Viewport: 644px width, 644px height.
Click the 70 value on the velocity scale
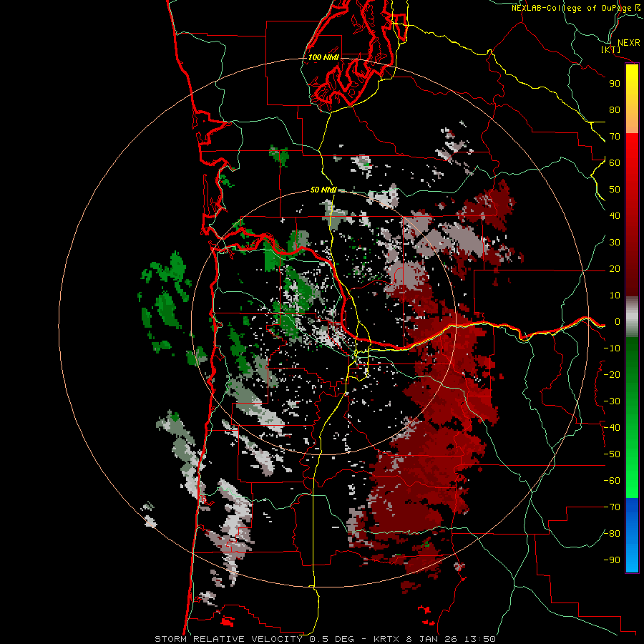[615, 137]
